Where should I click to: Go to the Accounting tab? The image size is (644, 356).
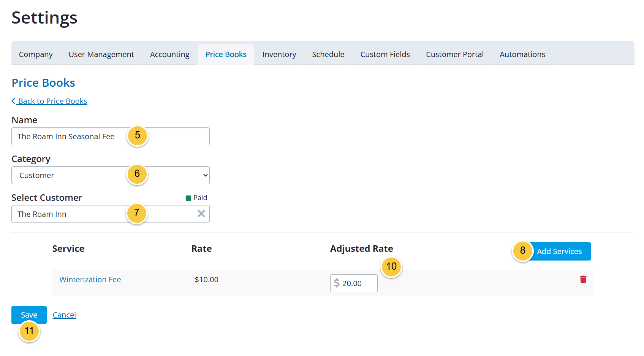pos(170,54)
